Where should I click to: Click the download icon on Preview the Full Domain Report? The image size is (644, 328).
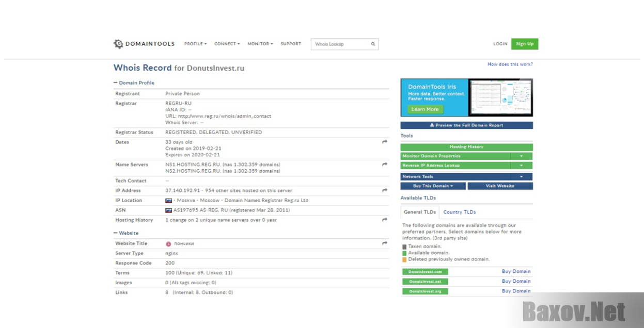(x=432, y=125)
